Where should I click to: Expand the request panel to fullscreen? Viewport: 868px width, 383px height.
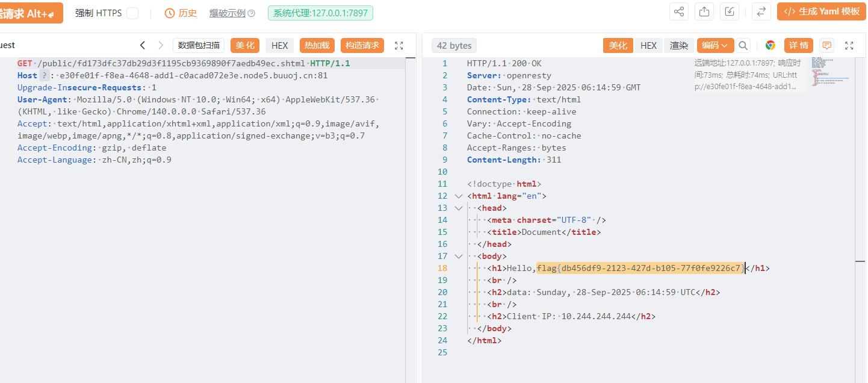coord(398,45)
